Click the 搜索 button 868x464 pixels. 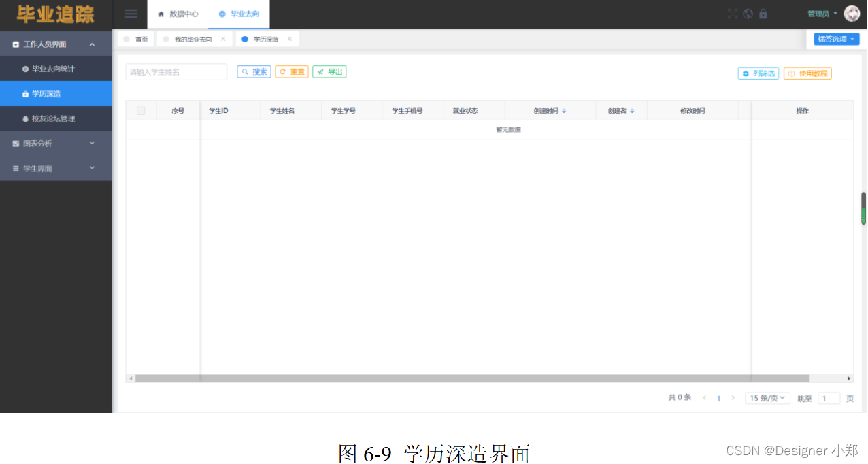point(254,71)
